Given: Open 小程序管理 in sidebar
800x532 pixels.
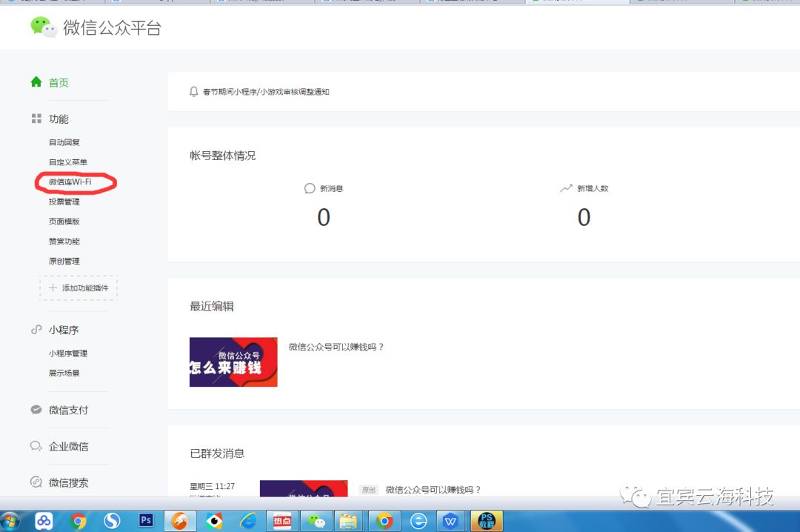Looking at the screenshot, I should click(68, 353).
